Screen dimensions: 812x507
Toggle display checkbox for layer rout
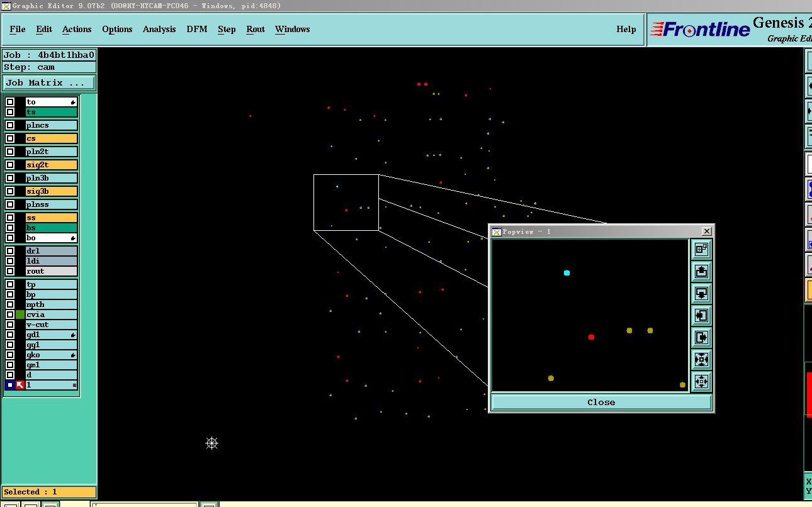coord(10,271)
